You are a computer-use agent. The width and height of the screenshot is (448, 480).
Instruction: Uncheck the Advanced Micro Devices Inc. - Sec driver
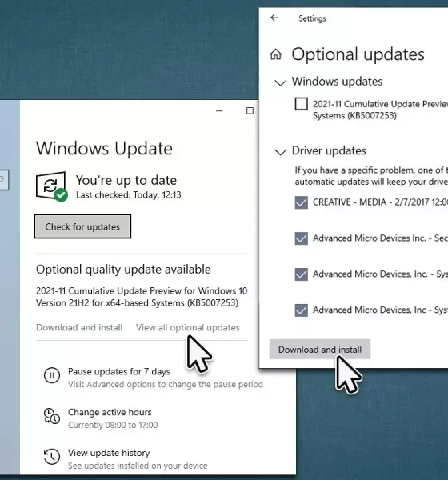[302, 238]
